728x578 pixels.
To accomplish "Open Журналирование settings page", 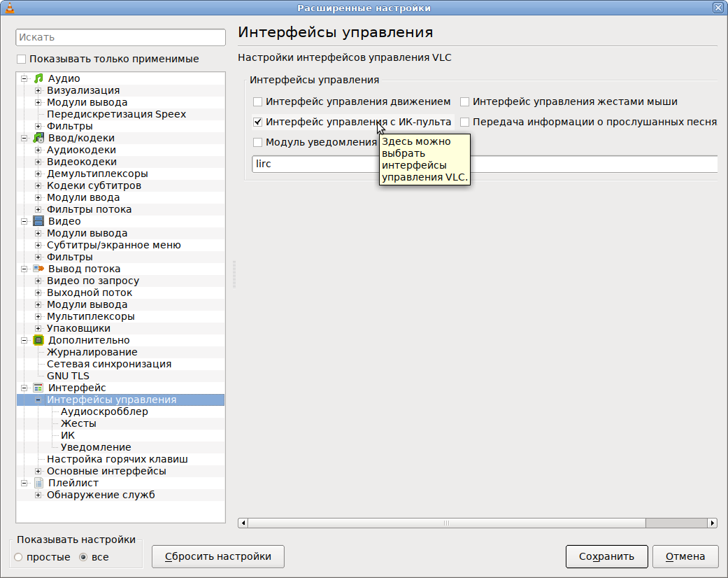I will pyautogui.click(x=92, y=352).
